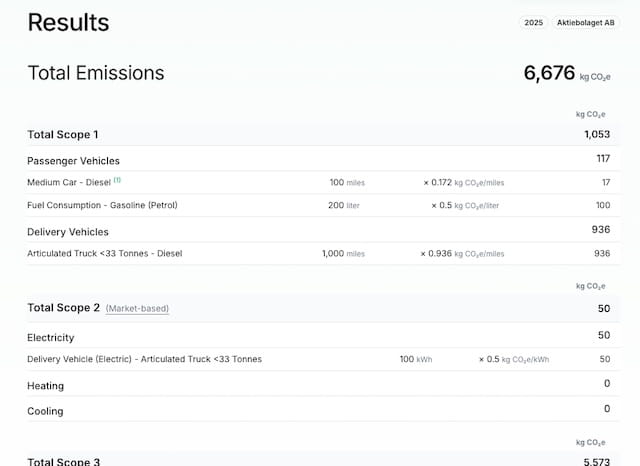
Task: Open the Market-based link next to Total Scope 2
Action: (137, 308)
